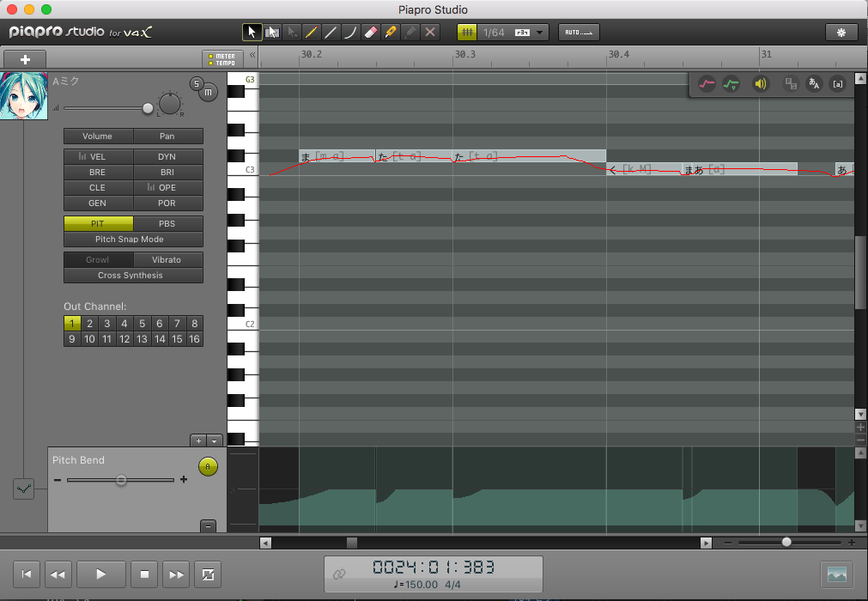
Task: Select the Volume parameter tab
Action: click(x=98, y=137)
